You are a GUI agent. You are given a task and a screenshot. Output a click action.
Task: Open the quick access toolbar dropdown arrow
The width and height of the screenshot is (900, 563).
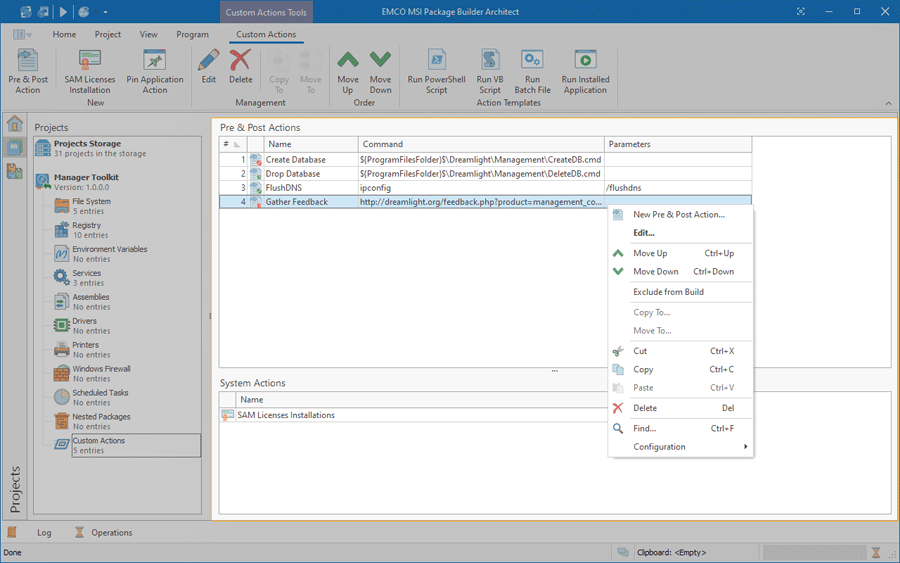point(106,12)
